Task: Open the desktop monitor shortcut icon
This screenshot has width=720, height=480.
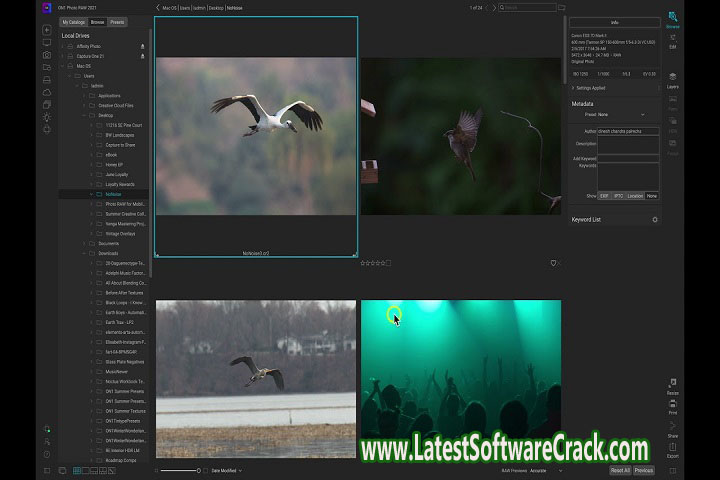Action: (47, 43)
